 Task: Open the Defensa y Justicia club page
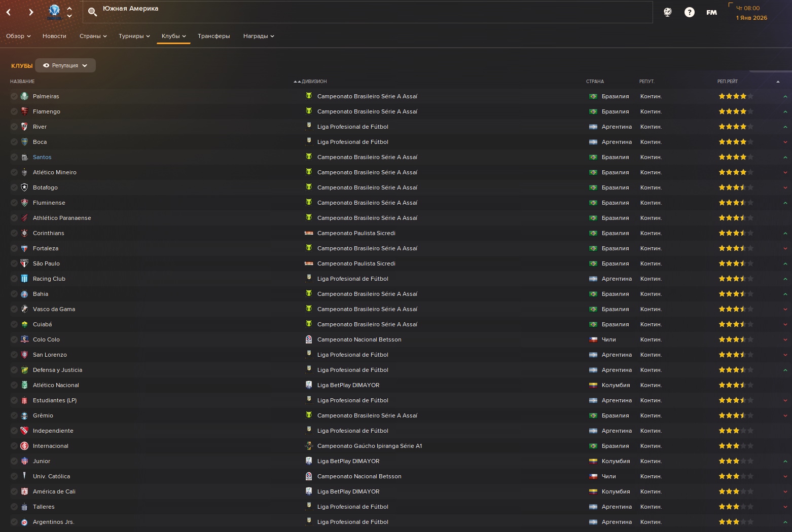coord(57,370)
